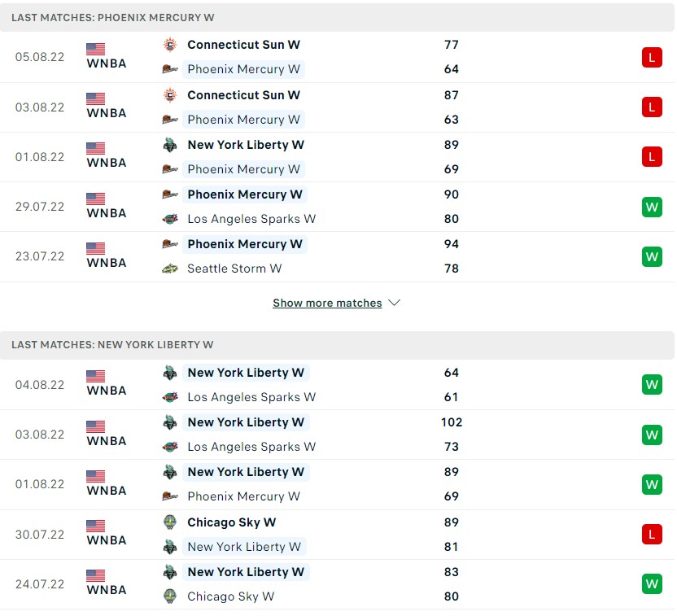677x616 pixels.
Task: Click Los Angeles Sparks logo in 04.08.22 match
Action: [170, 397]
